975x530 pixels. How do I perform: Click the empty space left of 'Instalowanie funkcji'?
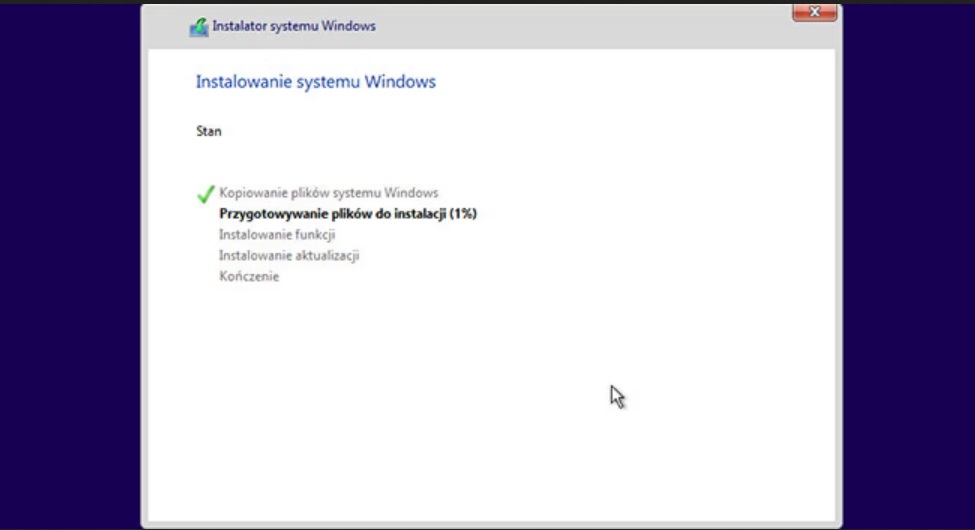[206, 234]
